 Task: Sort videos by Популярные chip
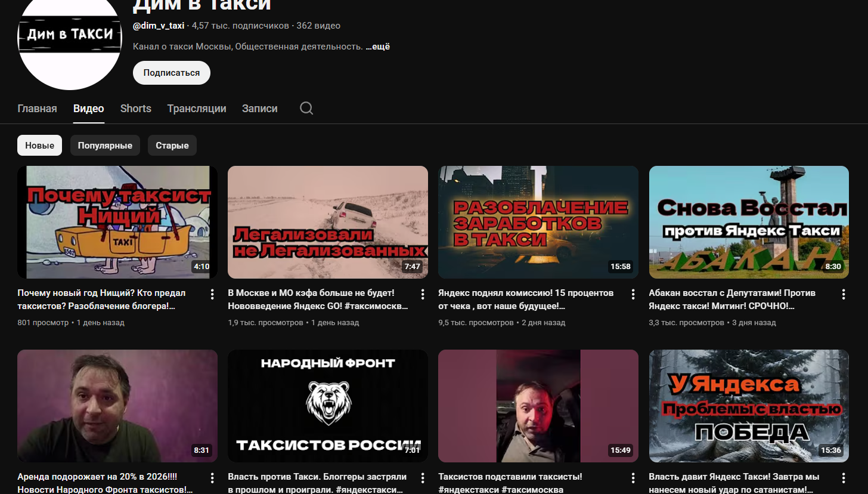coord(105,146)
